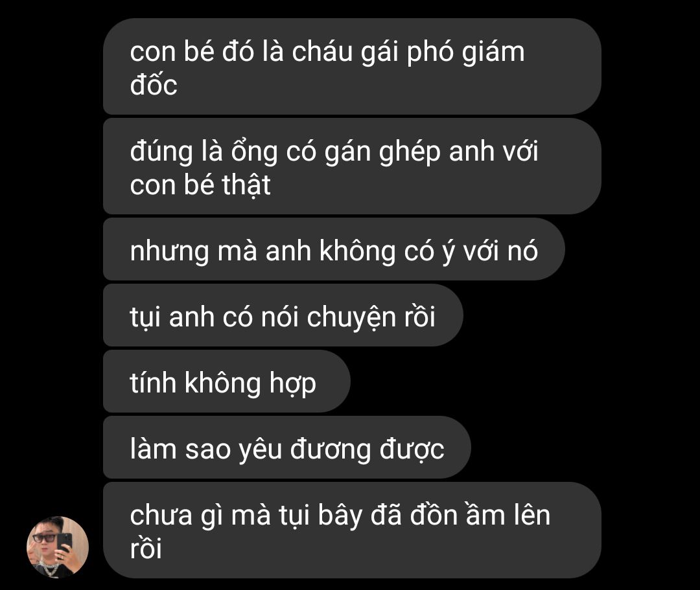Tap the sunglasses selfie avatar icon
Screen dimensions: 700x590
58,547
